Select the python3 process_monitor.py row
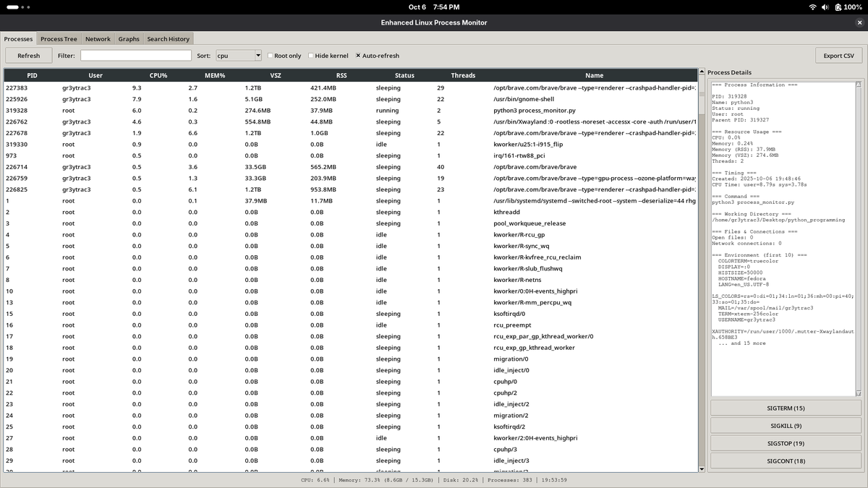 click(350, 111)
